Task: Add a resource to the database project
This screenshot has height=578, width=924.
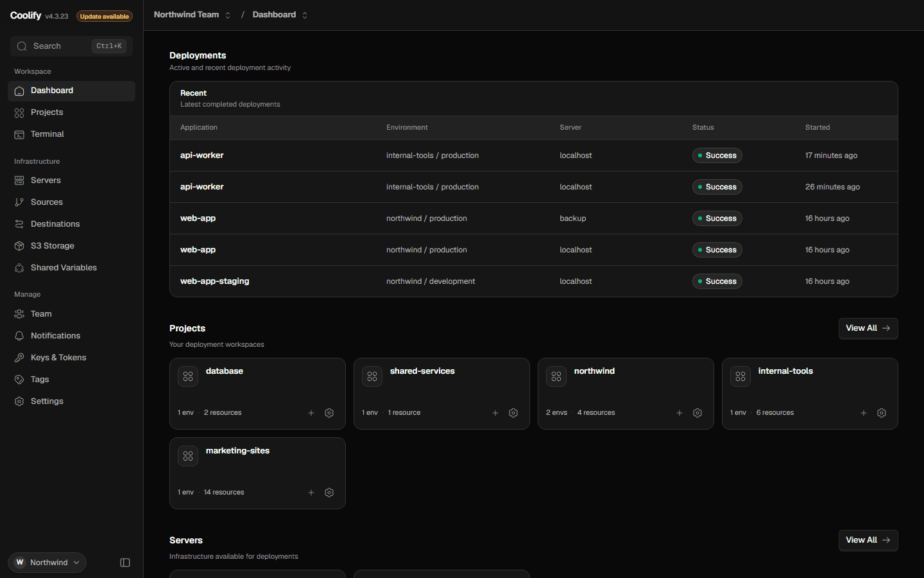Action: tap(311, 413)
